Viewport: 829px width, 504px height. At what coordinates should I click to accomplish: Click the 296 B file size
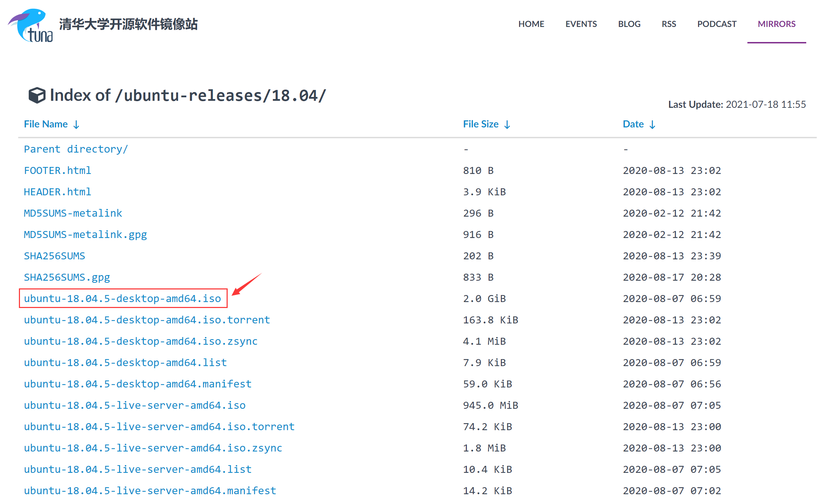coord(478,213)
